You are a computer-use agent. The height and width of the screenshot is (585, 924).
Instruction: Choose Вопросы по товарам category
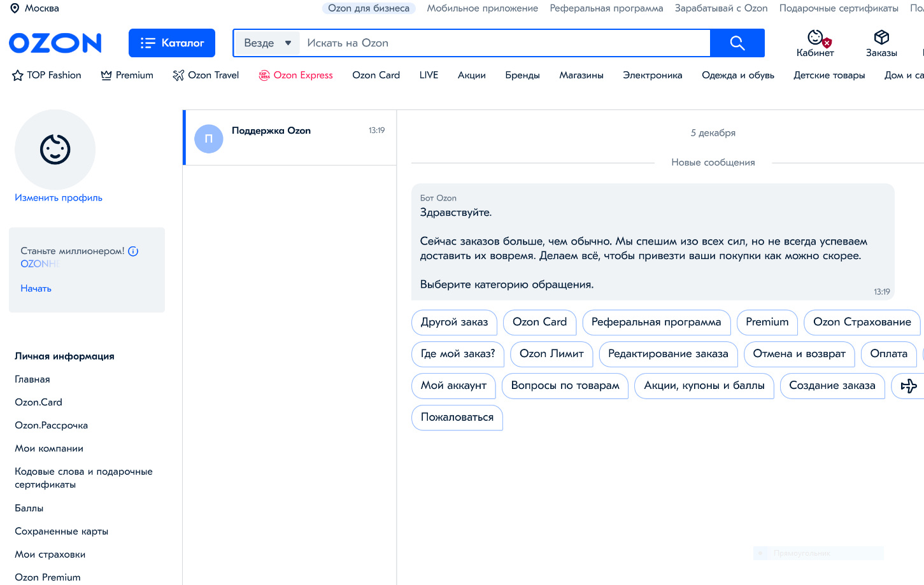point(565,386)
